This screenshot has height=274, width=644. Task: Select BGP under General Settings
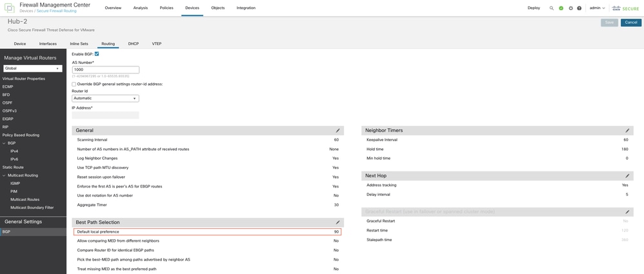coord(33,232)
